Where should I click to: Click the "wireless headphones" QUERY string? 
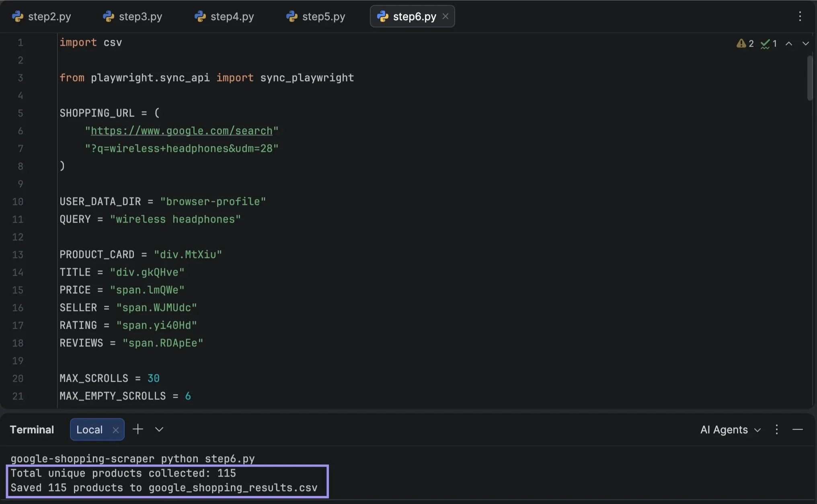pyautogui.click(x=175, y=219)
